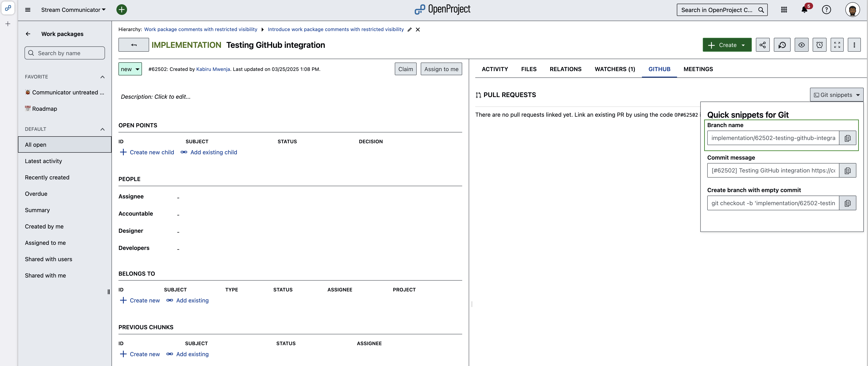This screenshot has width=868, height=366.
Task: Collapse the Favorite section
Action: click(103, 77)
